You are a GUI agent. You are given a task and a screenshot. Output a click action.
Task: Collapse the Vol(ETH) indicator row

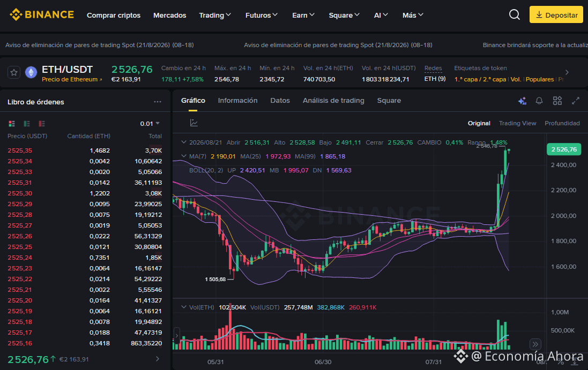pos(183,307)
